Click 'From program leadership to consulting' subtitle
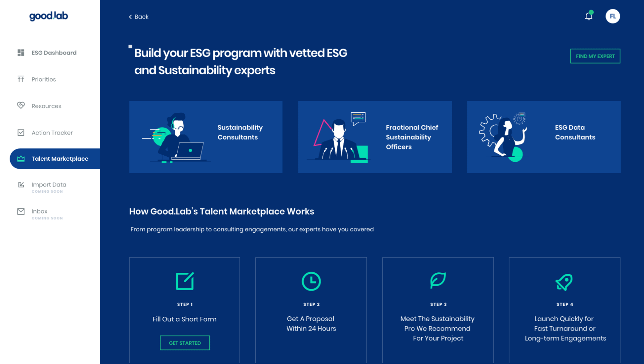Screen dimensions: 644x364 click(x=252, y=229)
